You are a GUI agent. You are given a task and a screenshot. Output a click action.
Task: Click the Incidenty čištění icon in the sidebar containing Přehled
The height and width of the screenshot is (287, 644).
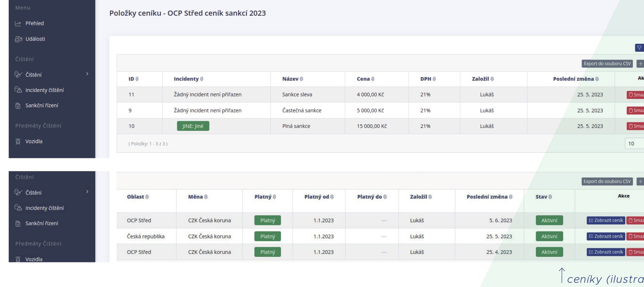18,90
